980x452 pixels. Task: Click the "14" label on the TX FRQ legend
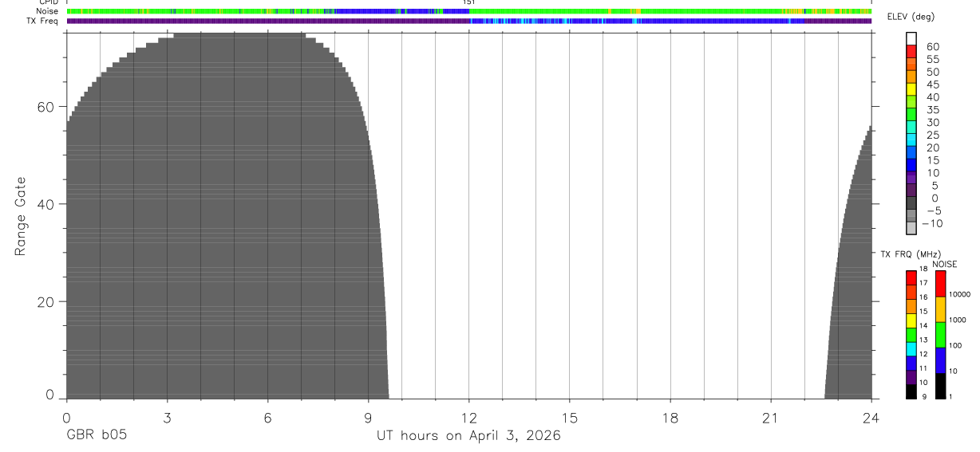(x=923, y=325)
